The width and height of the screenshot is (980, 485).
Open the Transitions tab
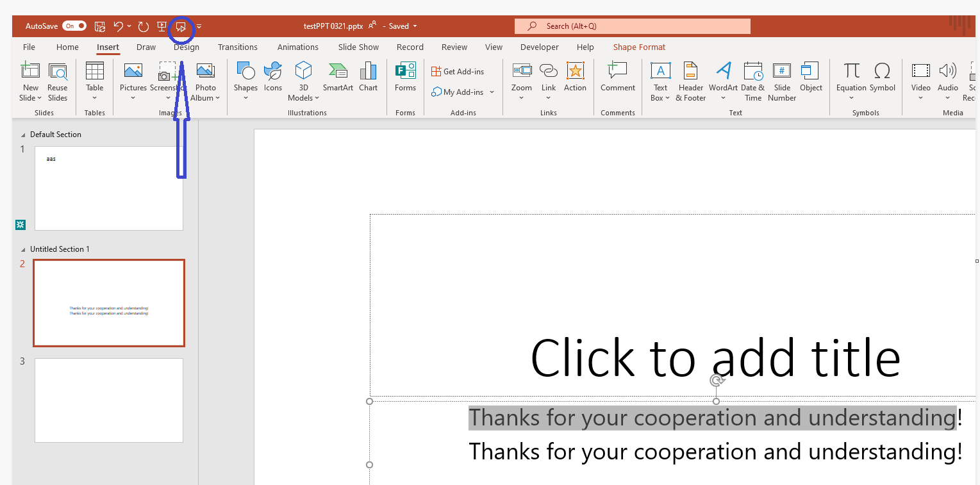238,47
